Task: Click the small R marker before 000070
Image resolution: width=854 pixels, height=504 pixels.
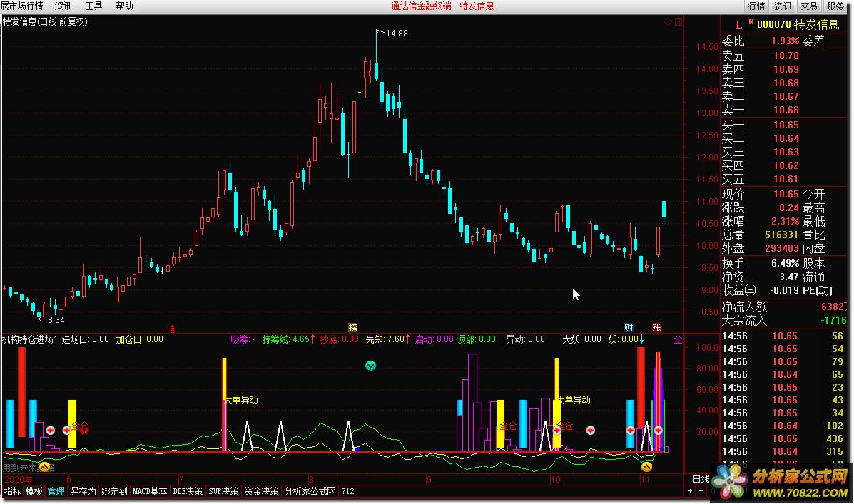Action: [751, 22]
